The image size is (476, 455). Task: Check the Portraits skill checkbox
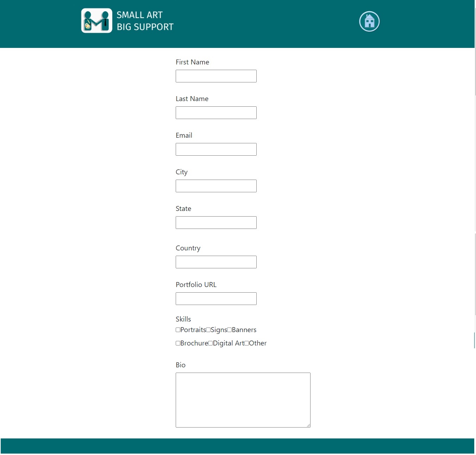point(178,330)
